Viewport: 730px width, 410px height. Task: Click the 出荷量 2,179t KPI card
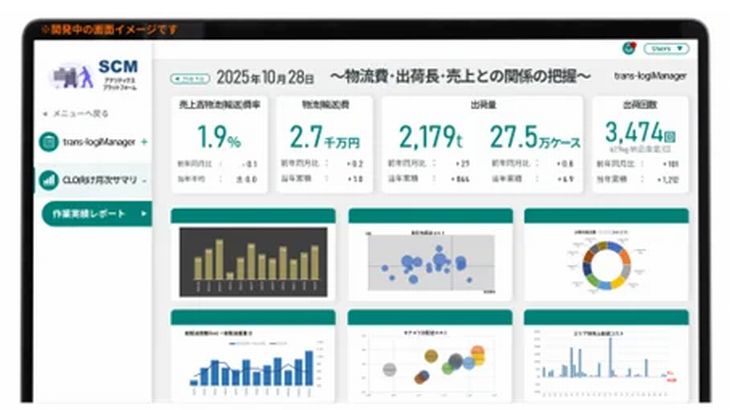point(483,143)
